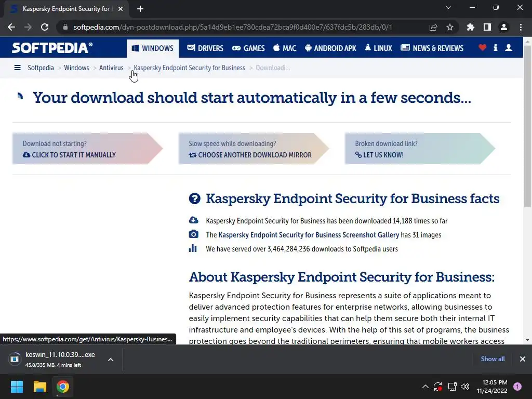Expand the tab search chevron
Image resolution: width=532 pixels, height=399 pixels.
pos(448,7)
